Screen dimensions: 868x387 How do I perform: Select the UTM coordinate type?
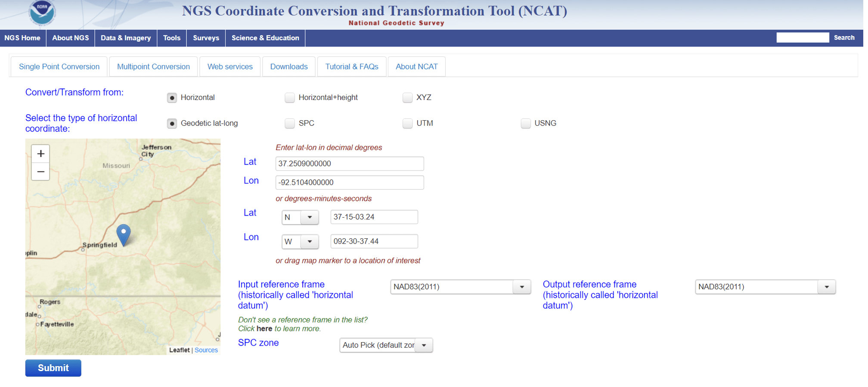(407, 124)
